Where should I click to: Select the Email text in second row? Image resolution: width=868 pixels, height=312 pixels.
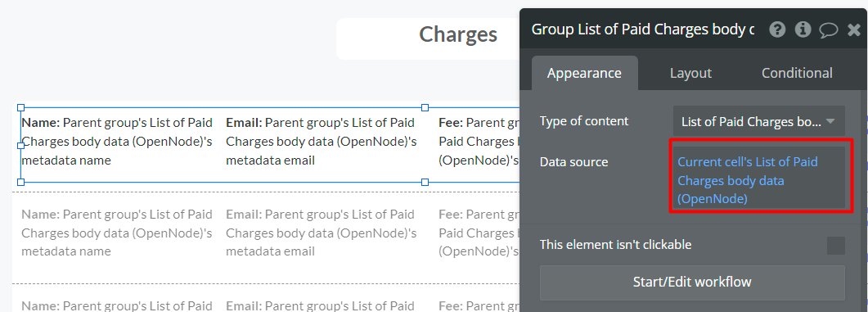[321, 233]
